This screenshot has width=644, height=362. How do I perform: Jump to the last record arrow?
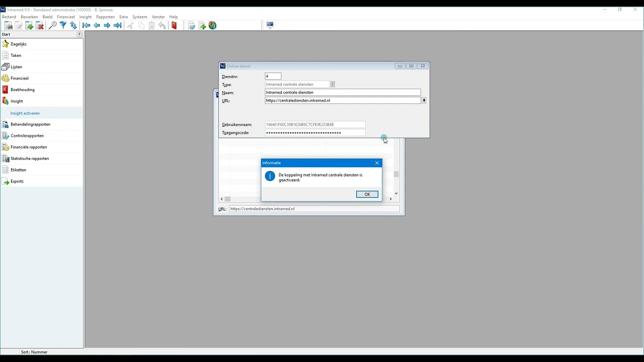click(x=118, y=26)
